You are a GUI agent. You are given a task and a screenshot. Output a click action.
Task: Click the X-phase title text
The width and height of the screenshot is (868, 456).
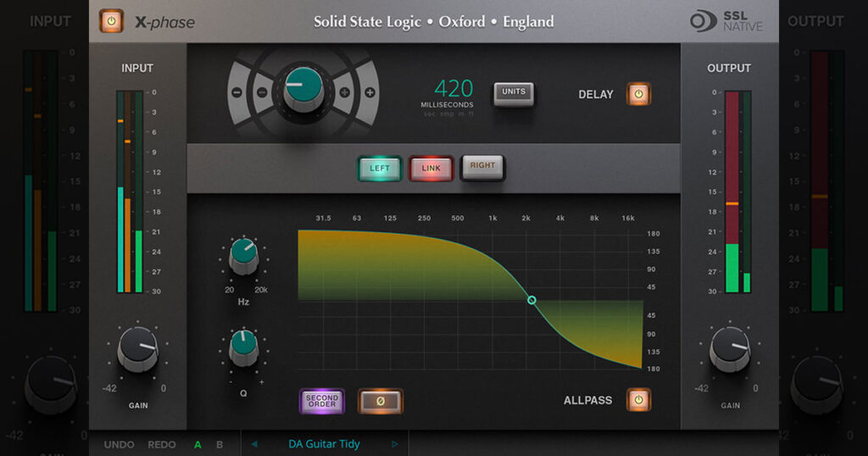(x=165, y=22)
